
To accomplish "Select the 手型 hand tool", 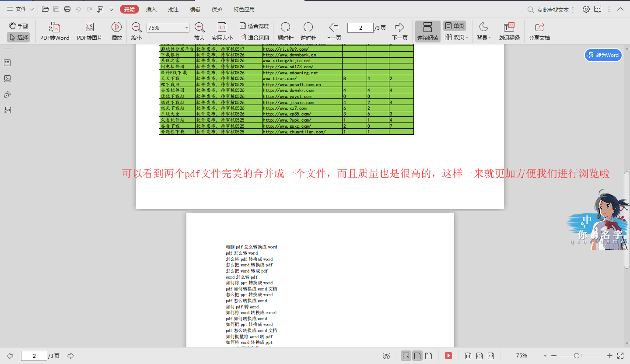I will [x=18, y=26].
